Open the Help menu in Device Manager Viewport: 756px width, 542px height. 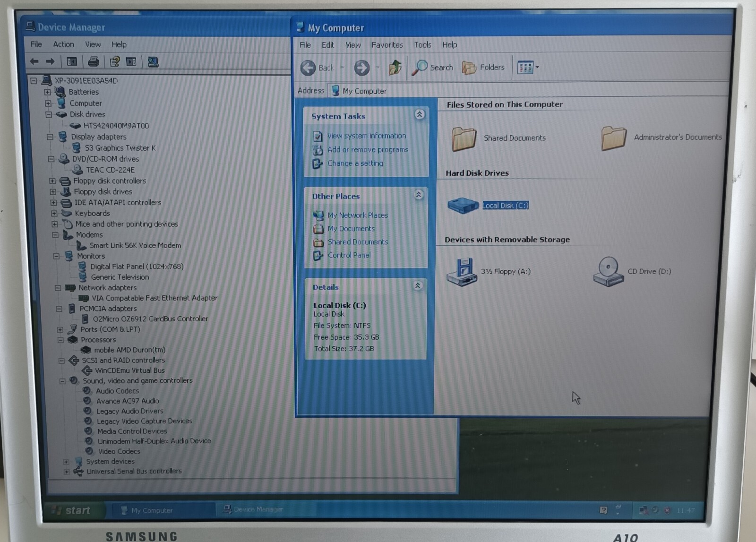119,44
